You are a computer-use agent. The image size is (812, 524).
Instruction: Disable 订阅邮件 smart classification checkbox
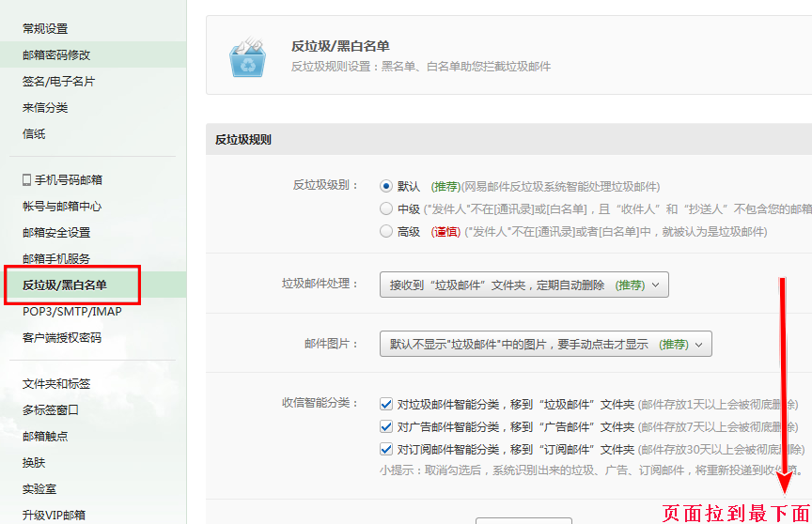tap(386, 449)
